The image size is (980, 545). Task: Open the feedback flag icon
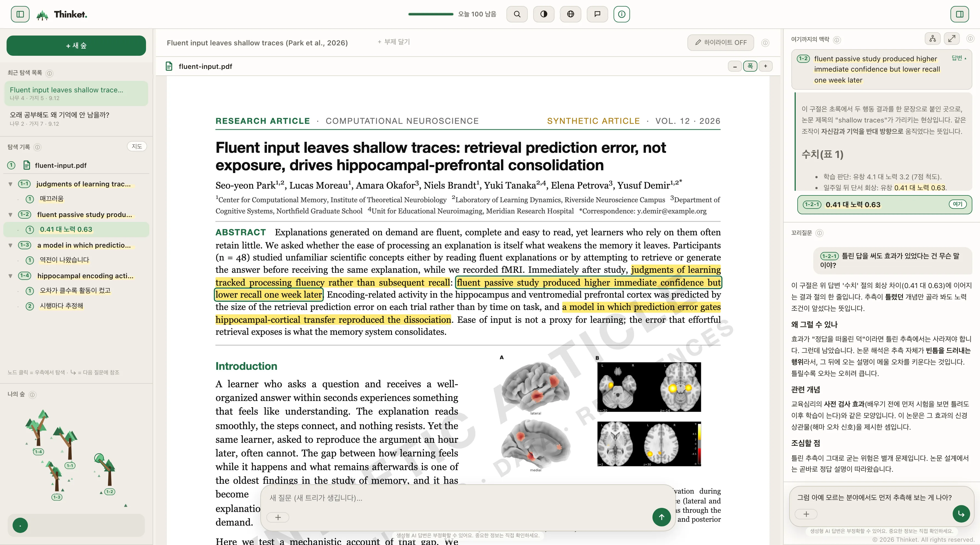[x=597, y=14]
